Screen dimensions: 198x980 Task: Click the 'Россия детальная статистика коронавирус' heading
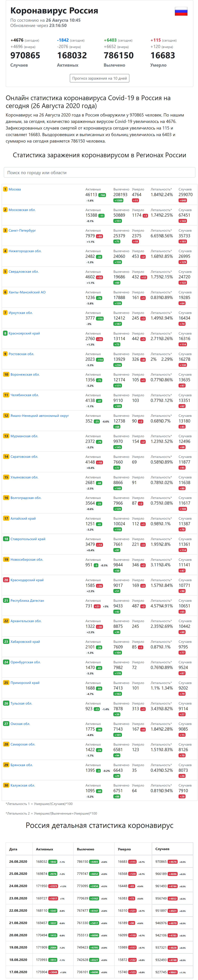(x=100, y=825)
